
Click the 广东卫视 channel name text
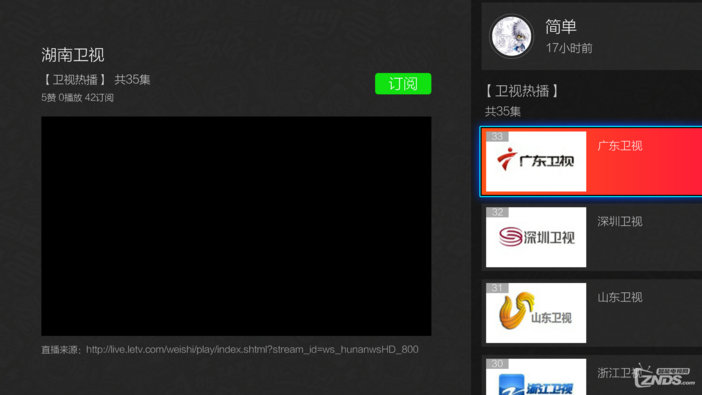click(620, 146)
